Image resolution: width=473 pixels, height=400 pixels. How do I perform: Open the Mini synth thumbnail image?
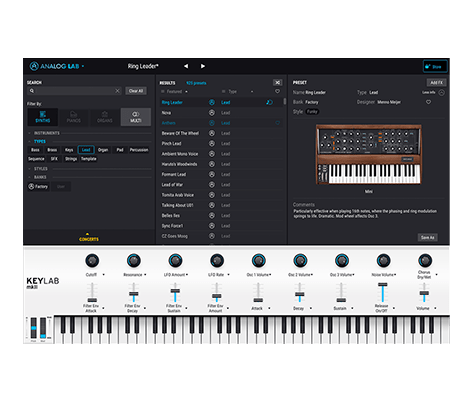pyautogui.click(x=368, y=154)
